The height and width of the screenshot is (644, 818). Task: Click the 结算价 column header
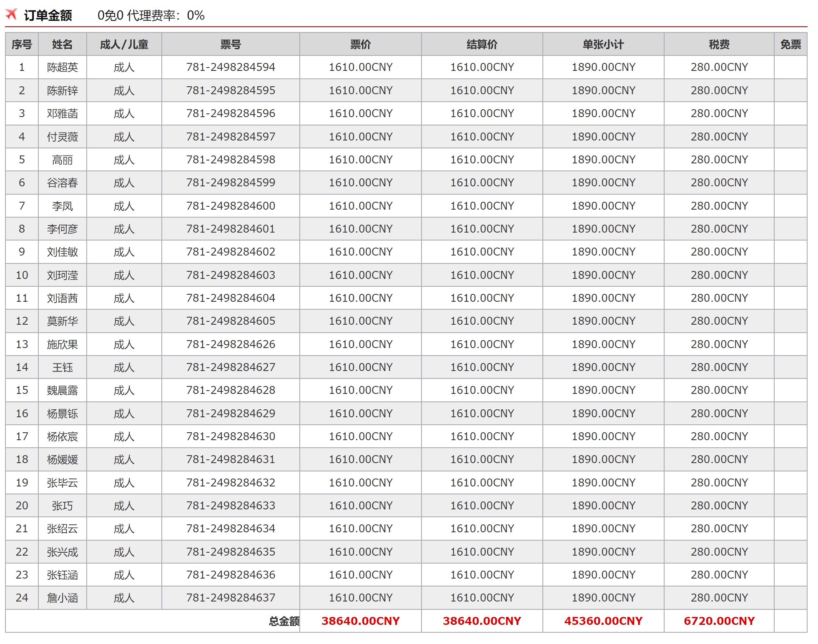tap(482, 44)
